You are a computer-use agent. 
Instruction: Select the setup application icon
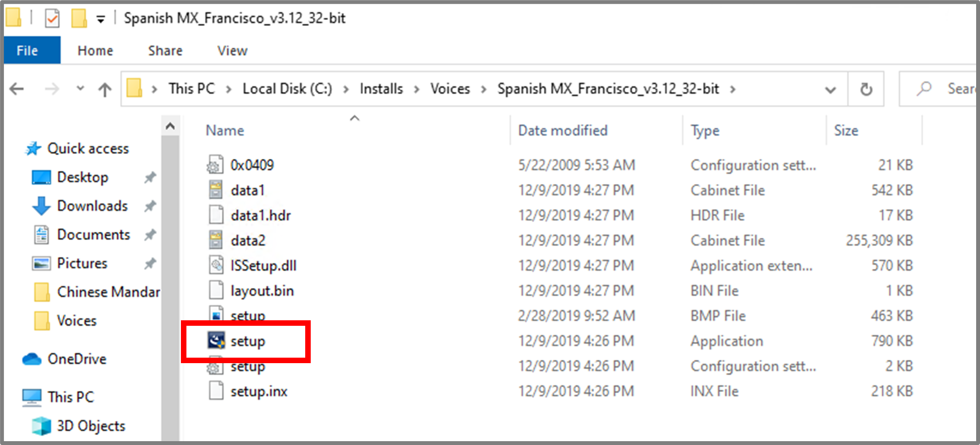(216, 341)
